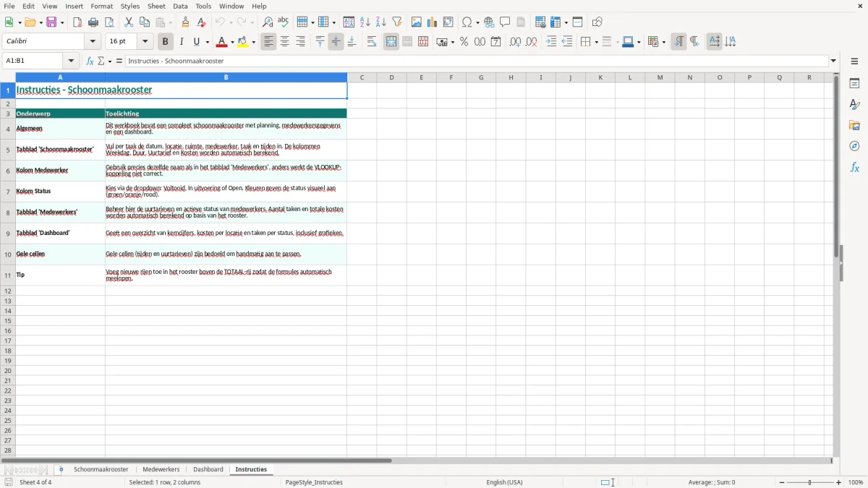Increase the cell indent
Screen dimensions: 868x488
pyautogui.click(x=551, y=42)
